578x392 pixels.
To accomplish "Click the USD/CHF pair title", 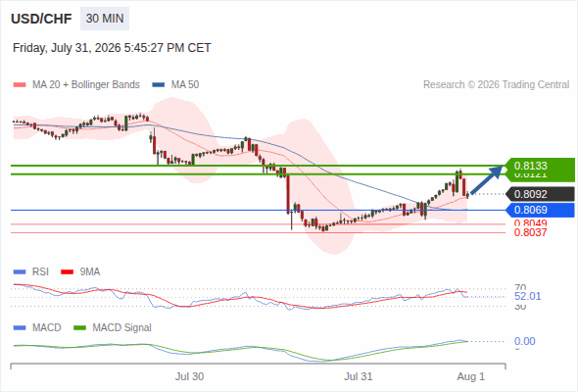I will (41, 19).
